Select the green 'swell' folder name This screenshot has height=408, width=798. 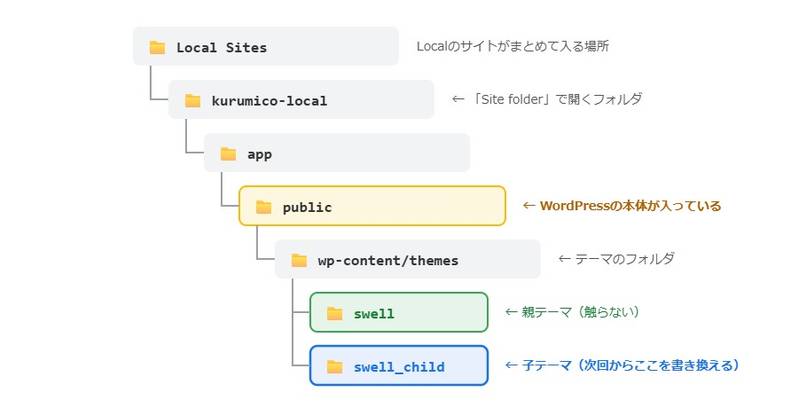[374, 314]
